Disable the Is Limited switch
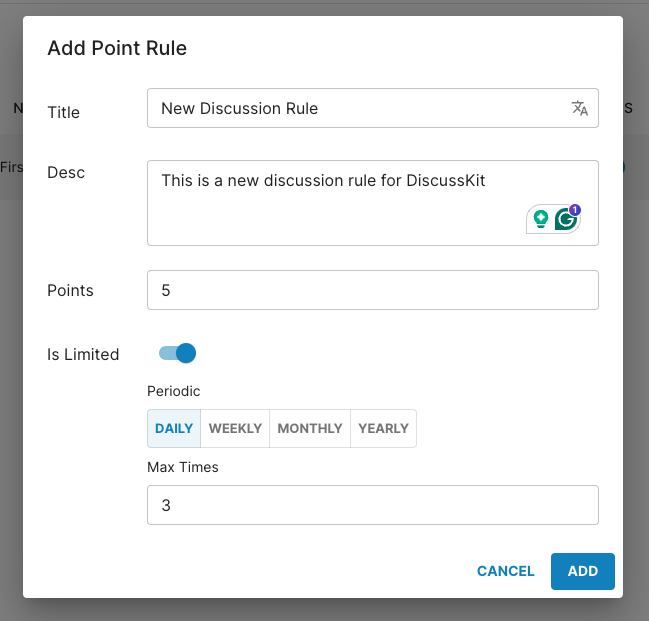Screen dimensions: 649x621 point(178,353)
